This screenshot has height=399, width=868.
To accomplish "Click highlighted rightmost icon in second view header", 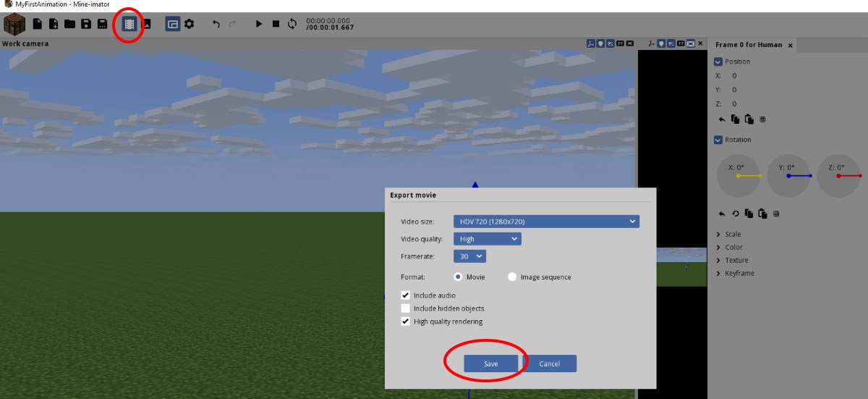I will [x=691, y=44].
